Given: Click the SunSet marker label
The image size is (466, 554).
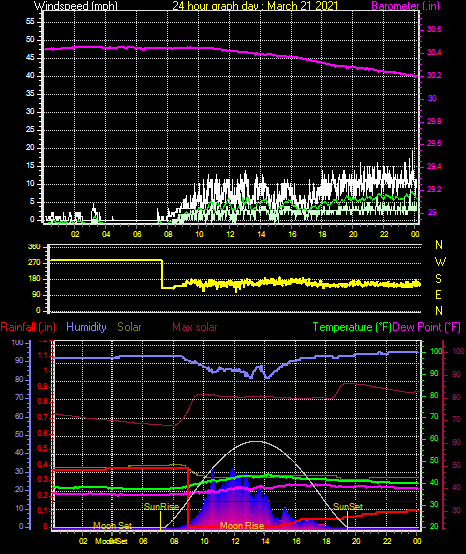Looking at the screenshot, I should tap(348, 506).
